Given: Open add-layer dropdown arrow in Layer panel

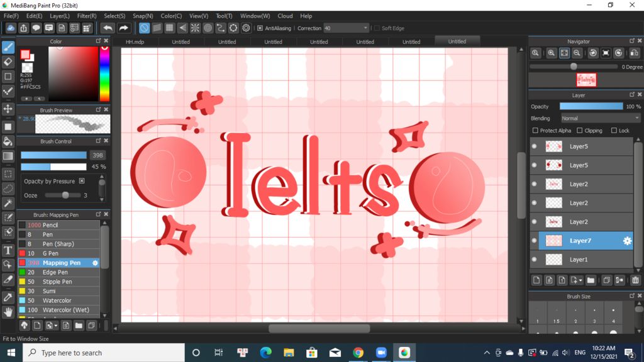Looking at the screenshot, I should click(580, 281).
